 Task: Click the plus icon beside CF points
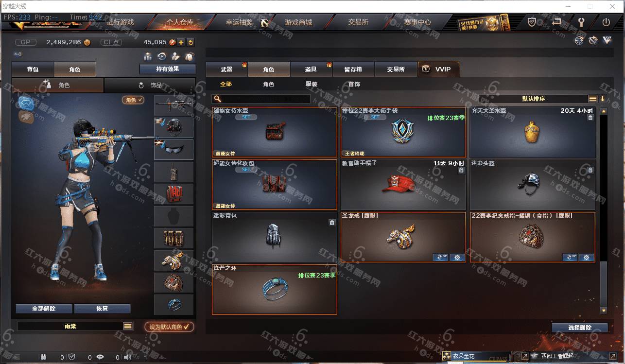pyautogui.click(x=181, y=42)
